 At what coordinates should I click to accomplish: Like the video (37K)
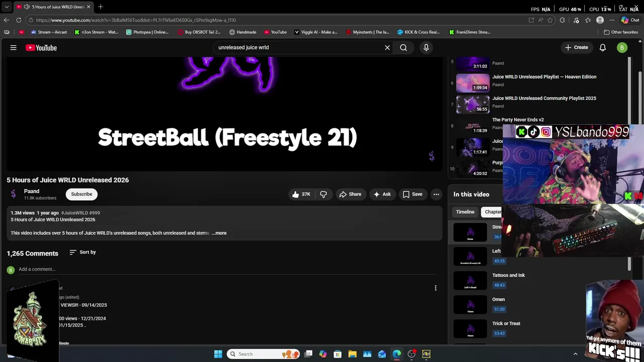pos(301,194)
